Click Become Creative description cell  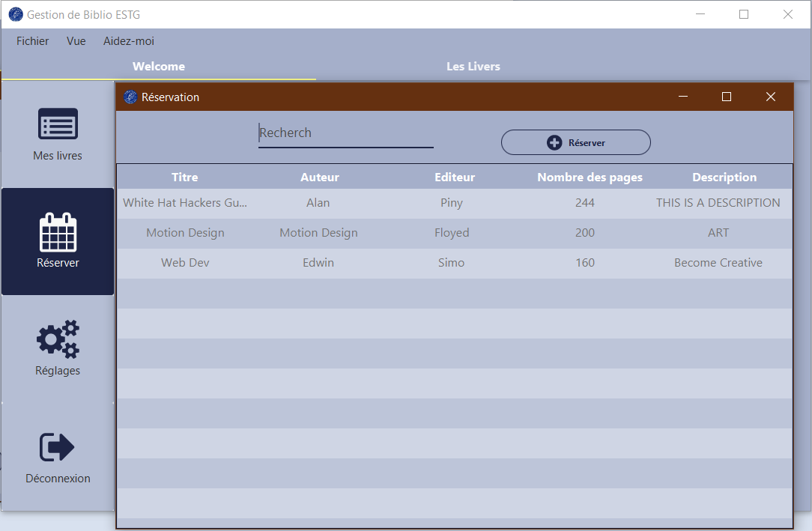[x=718, y=263]
